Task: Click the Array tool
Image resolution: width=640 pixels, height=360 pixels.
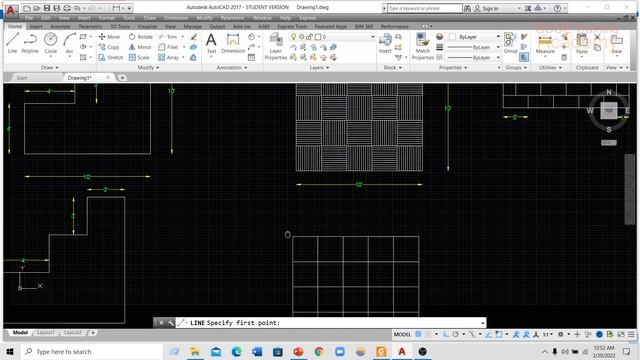Action: (x=169, y=58)
